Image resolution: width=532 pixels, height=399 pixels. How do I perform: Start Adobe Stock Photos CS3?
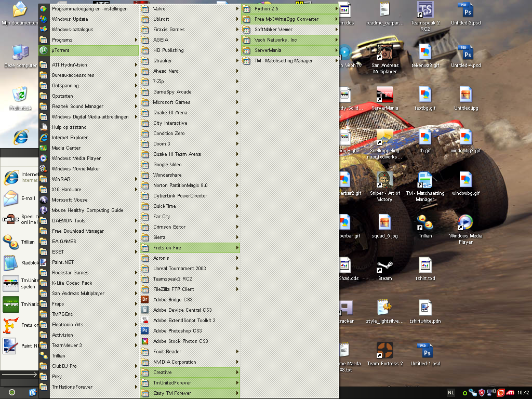coord(190,341)
